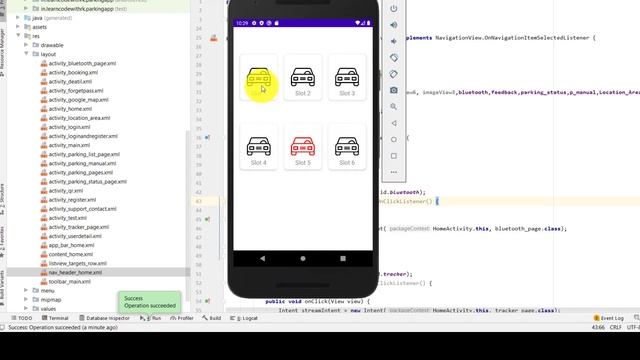640x360 pixels.
Task: Tap the Android recents navigation button
Action: [343, 258]
